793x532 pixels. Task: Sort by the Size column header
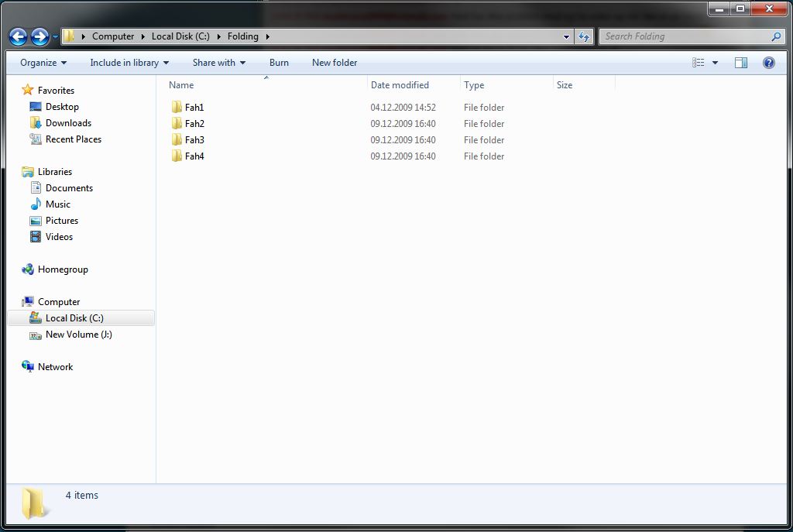tap(565, 85)
